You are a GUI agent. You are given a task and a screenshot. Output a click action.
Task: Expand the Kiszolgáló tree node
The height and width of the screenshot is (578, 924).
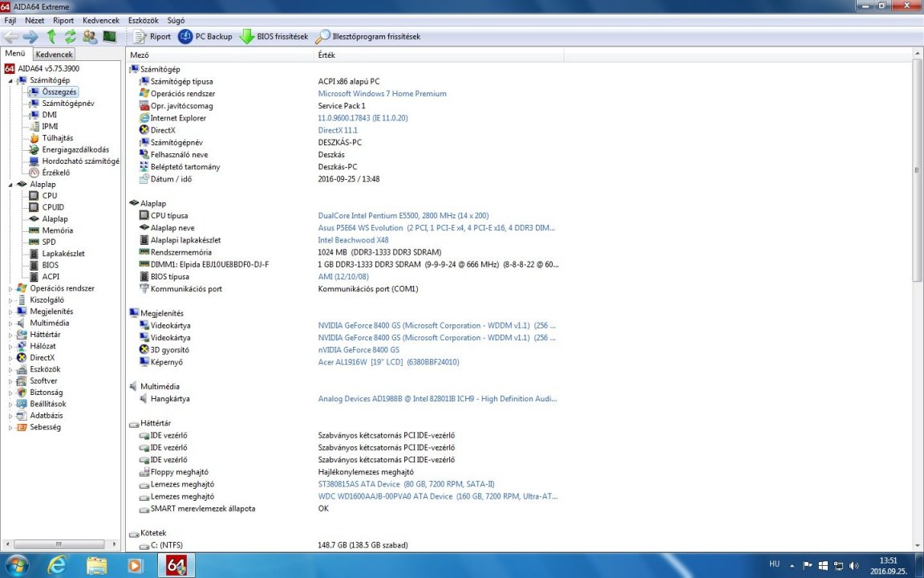coord(10,300)
